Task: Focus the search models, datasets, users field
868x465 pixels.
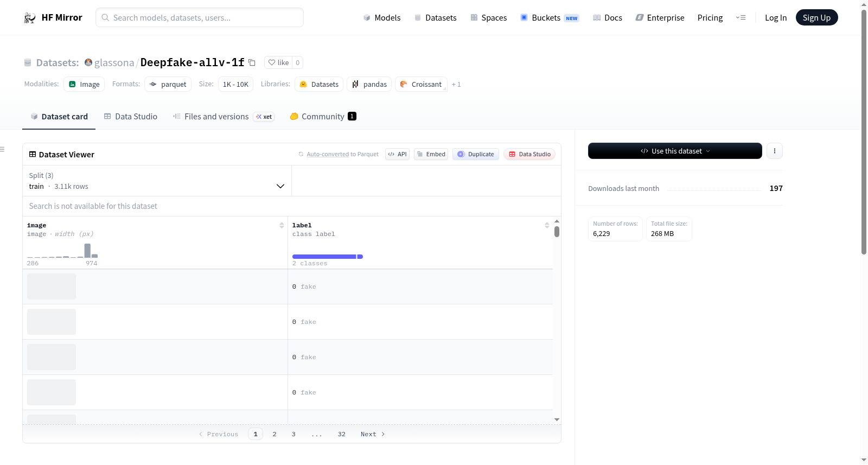Action: click(x=200, y=17)
